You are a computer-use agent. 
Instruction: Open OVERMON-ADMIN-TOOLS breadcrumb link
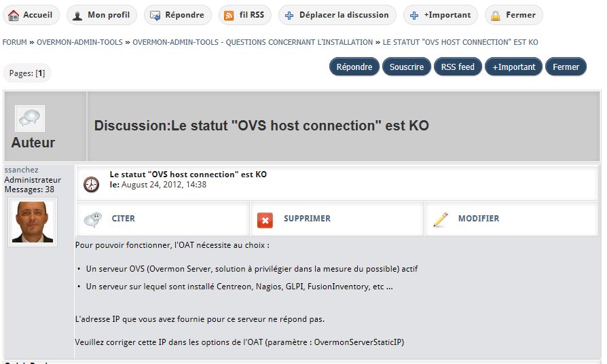79,42
